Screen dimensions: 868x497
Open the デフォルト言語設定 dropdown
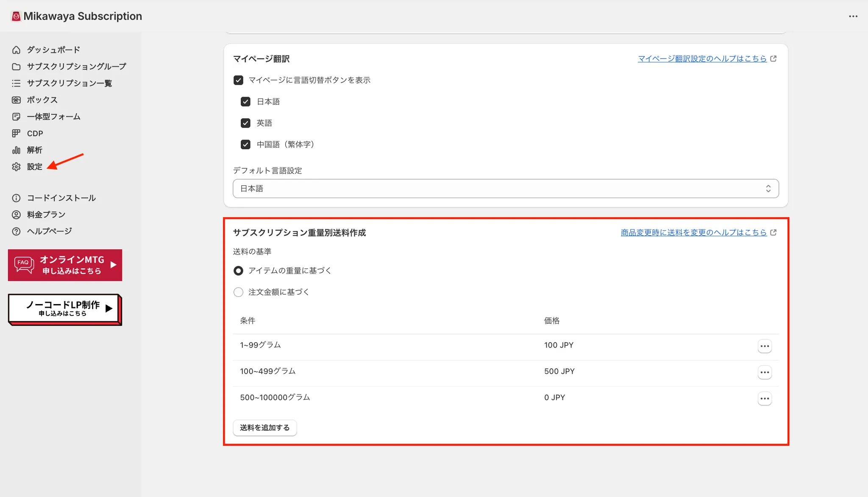[x=505, y=189]
